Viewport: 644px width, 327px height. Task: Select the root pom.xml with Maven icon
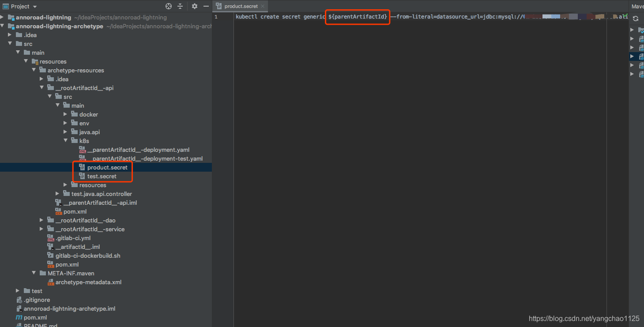(35, 317)
